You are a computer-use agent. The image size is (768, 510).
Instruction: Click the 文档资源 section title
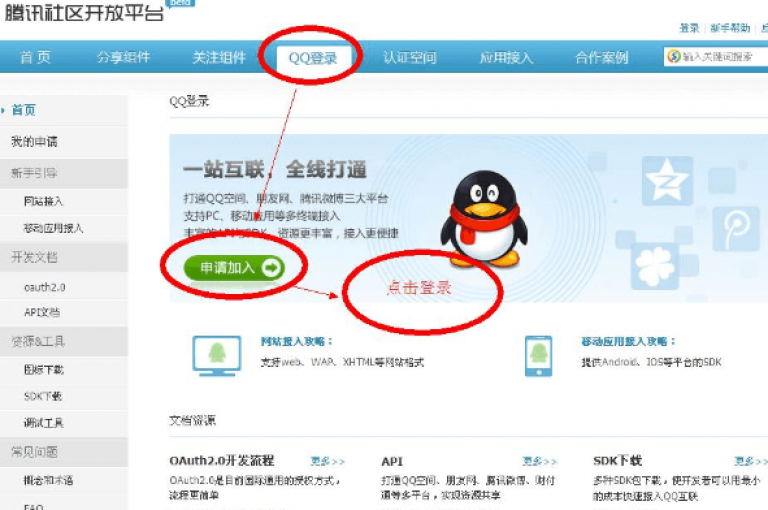192,420
